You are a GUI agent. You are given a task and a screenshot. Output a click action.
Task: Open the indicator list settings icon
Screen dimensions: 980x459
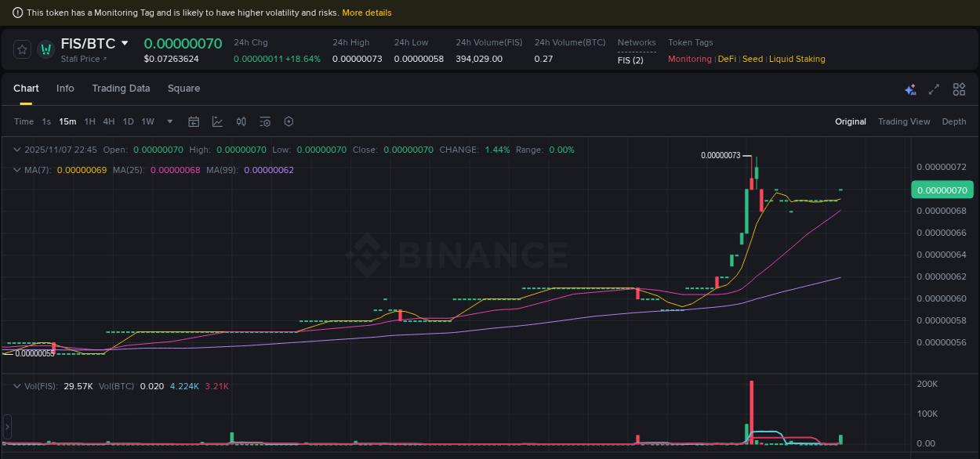point(264,121)
